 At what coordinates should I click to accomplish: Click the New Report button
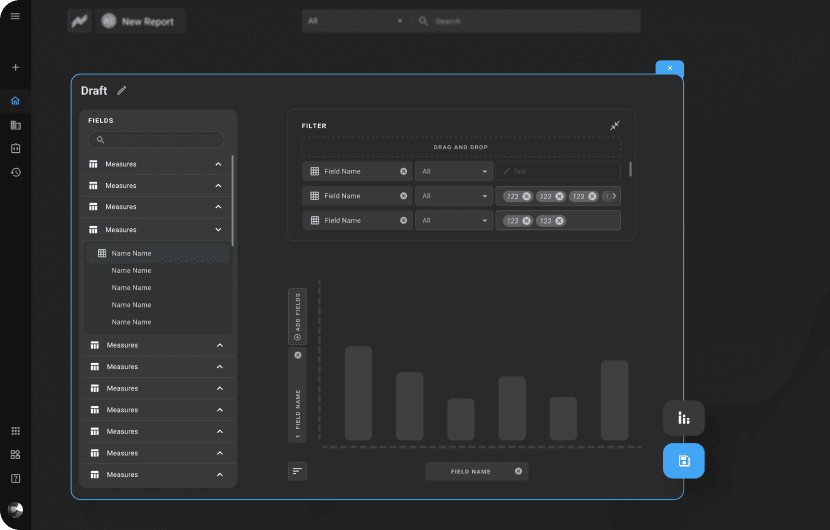141,21
